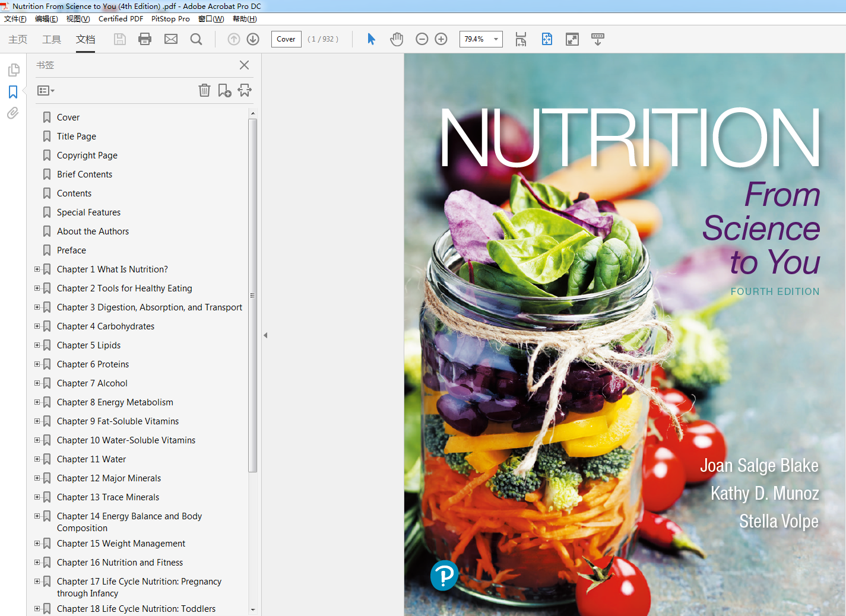Expand Chapter 15 Weight Management bookmark
846x616 pixels.
pyautogui.click(x=37, y=544)
